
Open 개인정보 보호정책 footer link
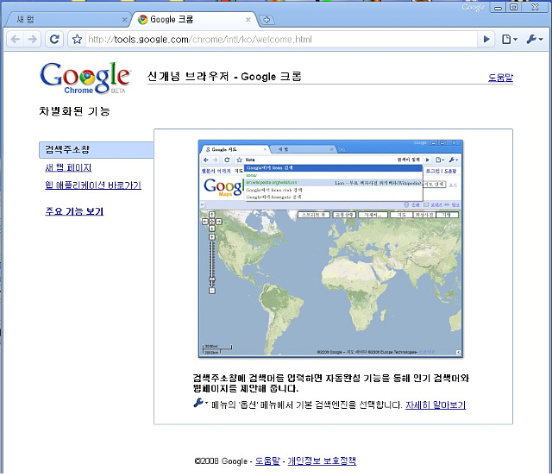(322, 461)
